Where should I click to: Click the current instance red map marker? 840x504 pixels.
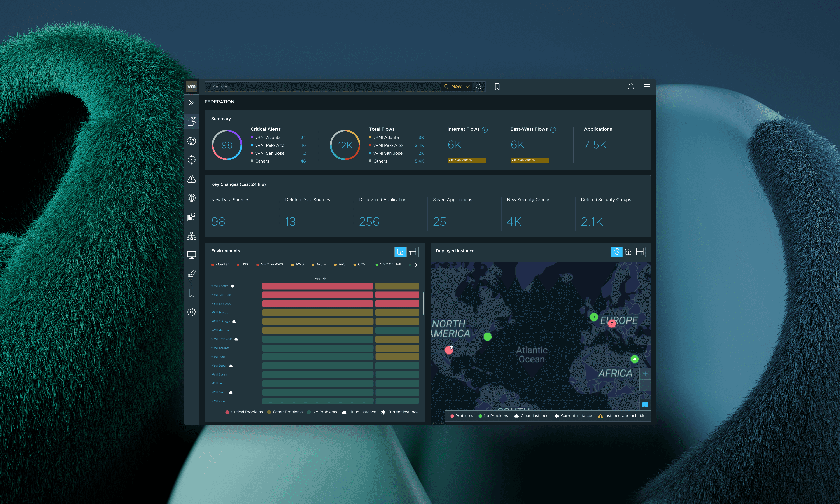pos(449,350)
